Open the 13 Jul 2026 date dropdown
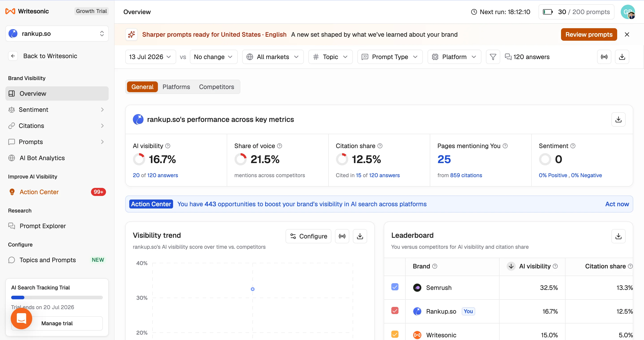The height and width of the screenshot is (340, 644). pyautogui.click(x=150, y=57)
